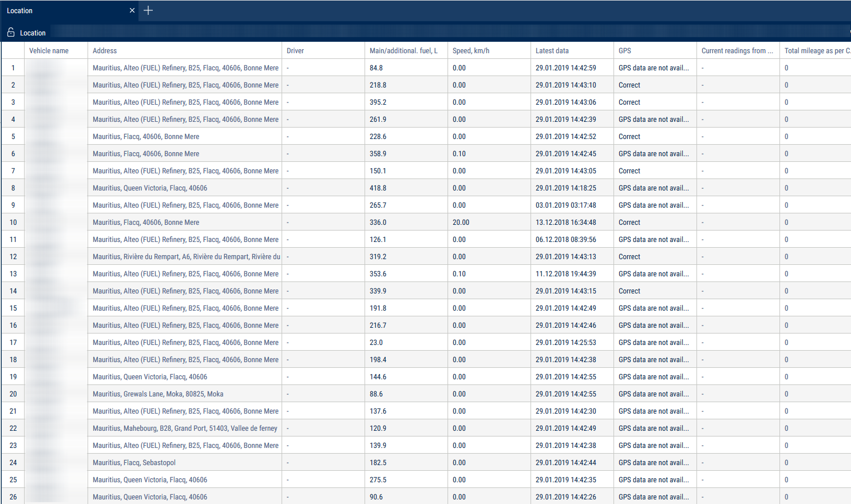Select fuel value 120.9 in row 22

pyautogui.click(x=378, y=428)
